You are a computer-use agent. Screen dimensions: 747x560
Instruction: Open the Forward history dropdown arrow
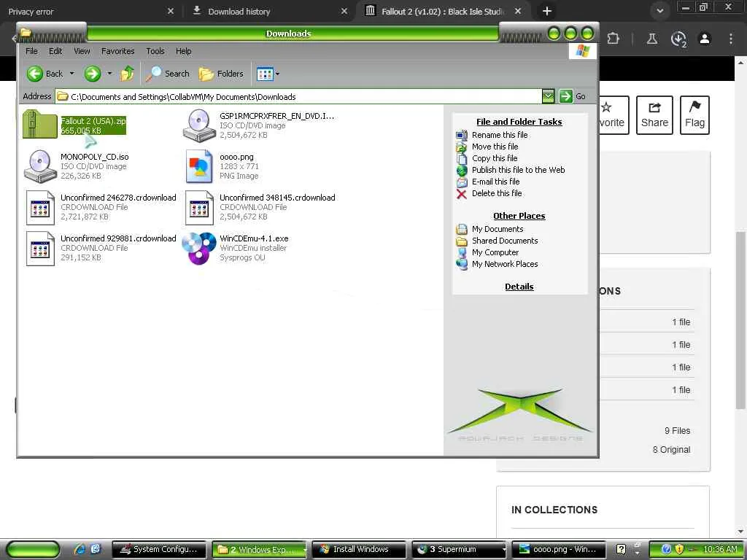[x=109, y=74]
